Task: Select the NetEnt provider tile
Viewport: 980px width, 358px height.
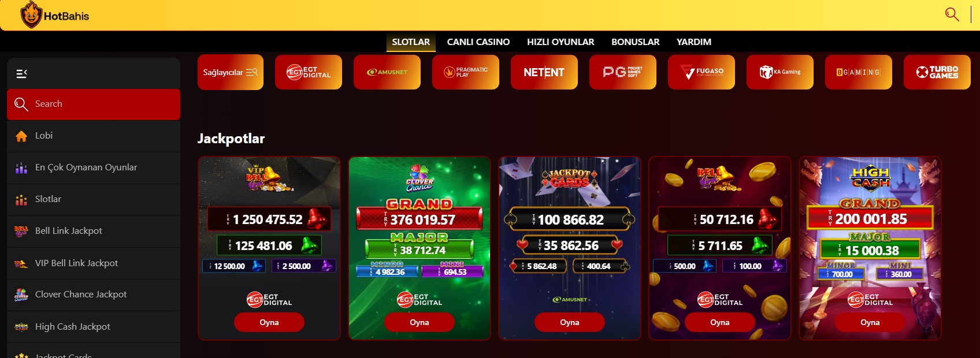Action: [544, 72]
